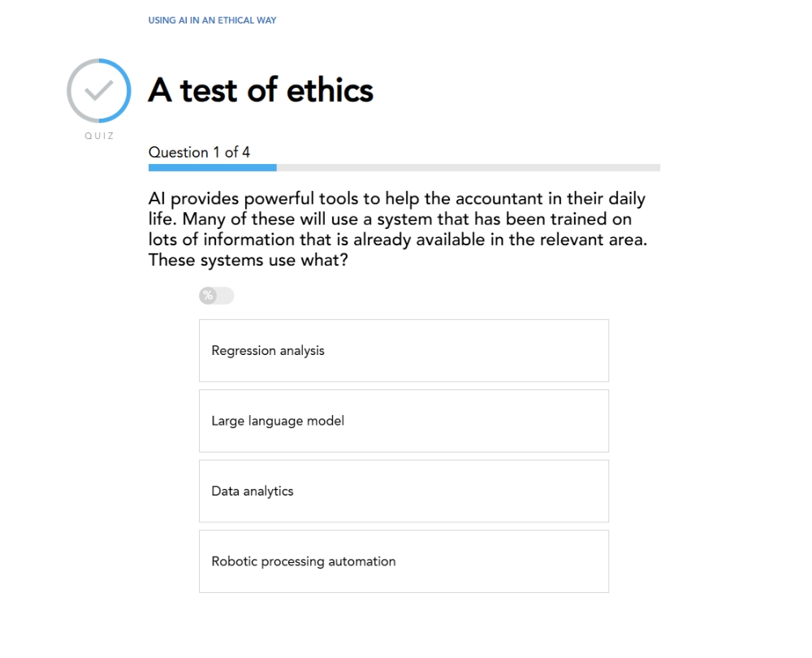Click the "Question 1 of 4" label

[199, 152]
